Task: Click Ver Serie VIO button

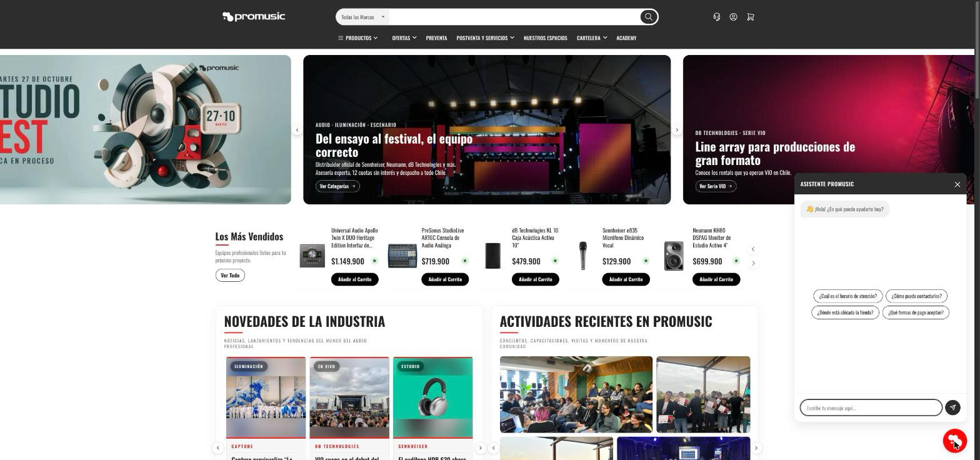Action: [716, 186]
